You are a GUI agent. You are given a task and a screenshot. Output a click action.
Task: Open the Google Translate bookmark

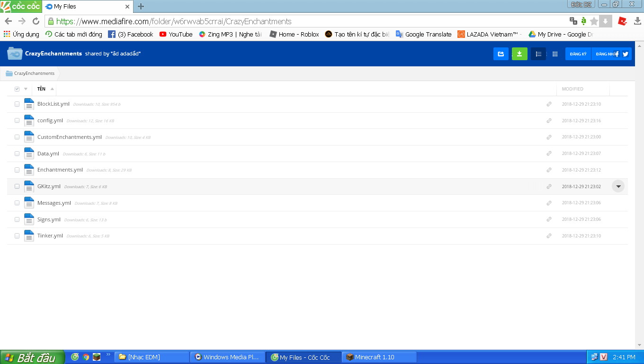(x=423, y=34)
